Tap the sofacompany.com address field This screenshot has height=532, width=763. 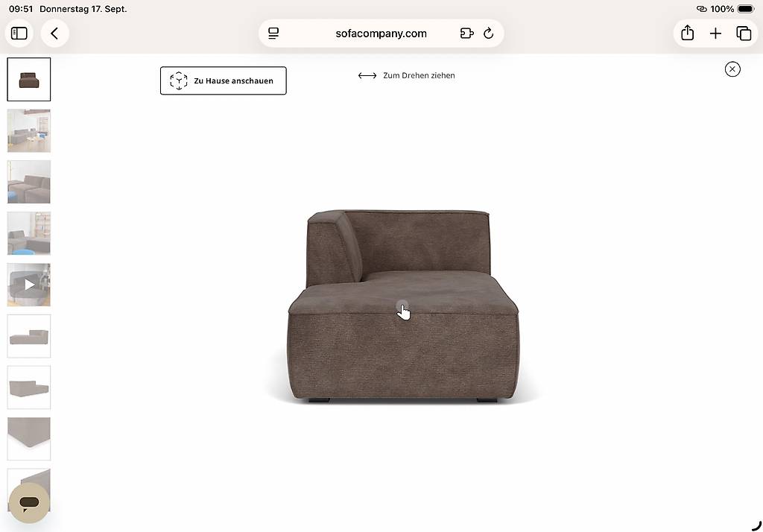click(x=381, y=34)
